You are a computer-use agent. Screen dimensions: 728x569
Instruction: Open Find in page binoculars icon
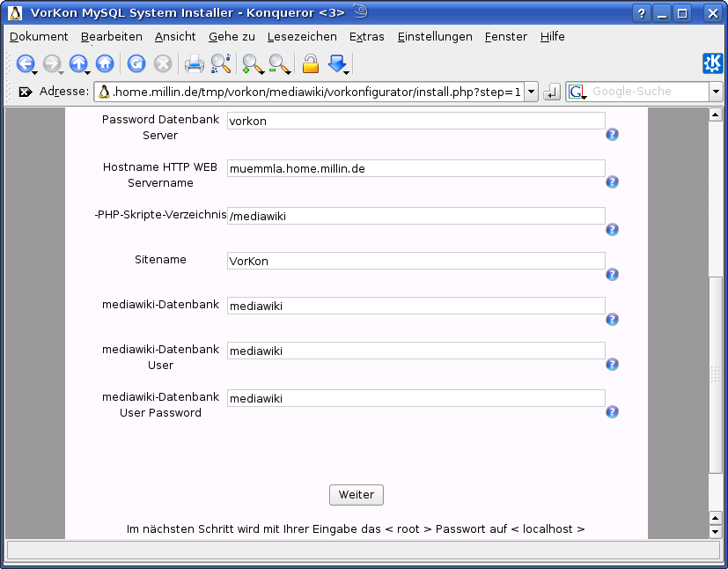(221, 63)
